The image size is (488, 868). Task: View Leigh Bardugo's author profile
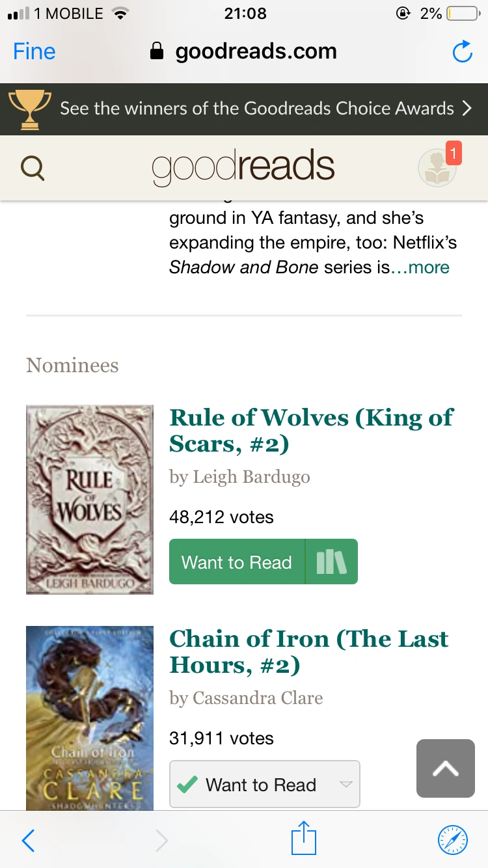(x=251, y=476)
